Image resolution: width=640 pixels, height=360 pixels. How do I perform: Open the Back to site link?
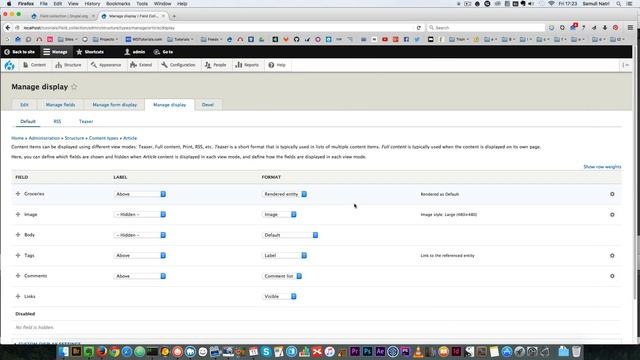[x=20, y=52]
